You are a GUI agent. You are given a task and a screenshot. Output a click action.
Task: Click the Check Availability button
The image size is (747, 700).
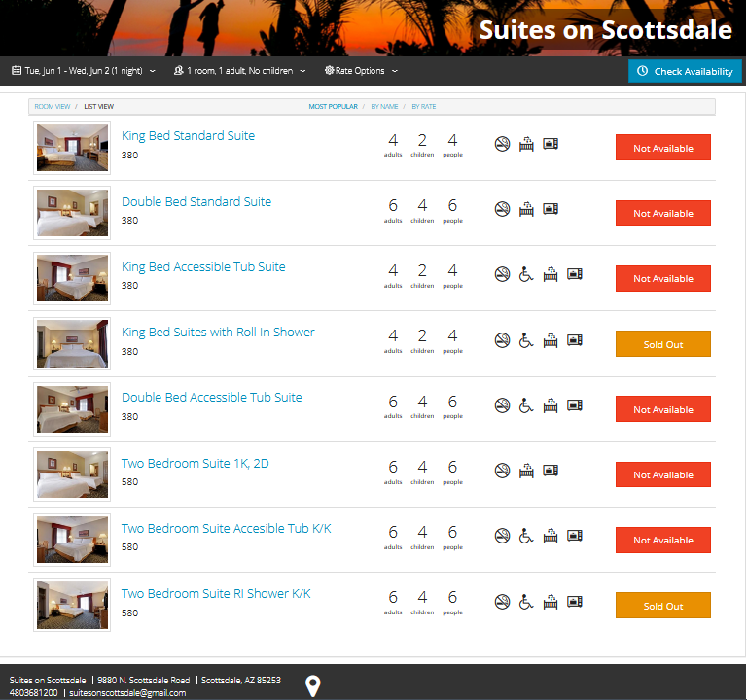pos(685,71)
